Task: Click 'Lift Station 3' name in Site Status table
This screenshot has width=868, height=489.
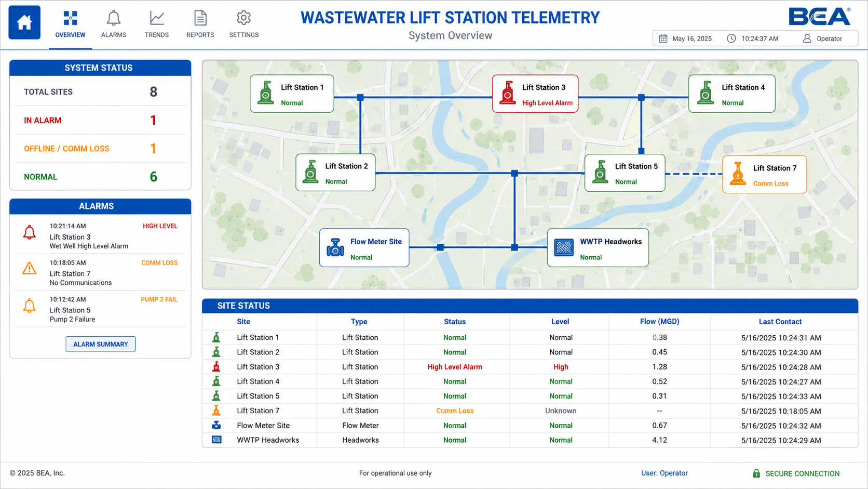Action: click(258, 366)
